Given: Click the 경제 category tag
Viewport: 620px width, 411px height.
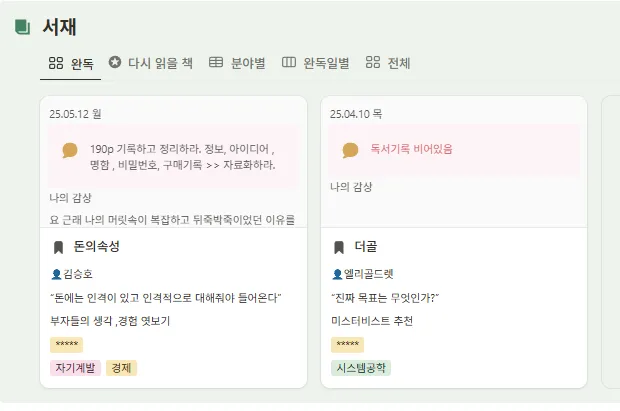Looking at the screenshot, I should click(121, 368).
